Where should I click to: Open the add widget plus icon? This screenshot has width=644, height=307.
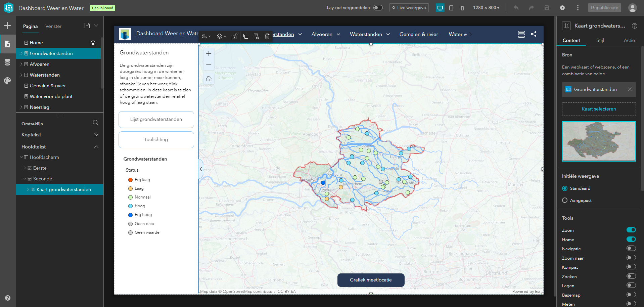[x=7, y=25]
